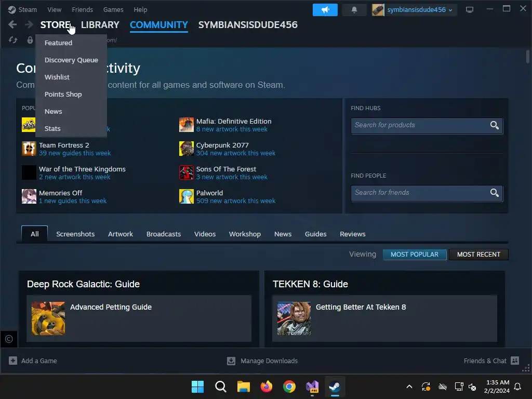
Task: Click the Search for friends field
Action: pyautogui.click(x=427, y=193)
